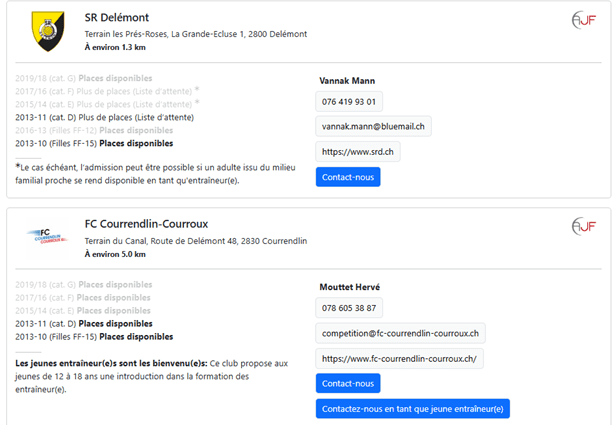Click address Terrain du Canal, Courrendlin

(x=196, y=241)
